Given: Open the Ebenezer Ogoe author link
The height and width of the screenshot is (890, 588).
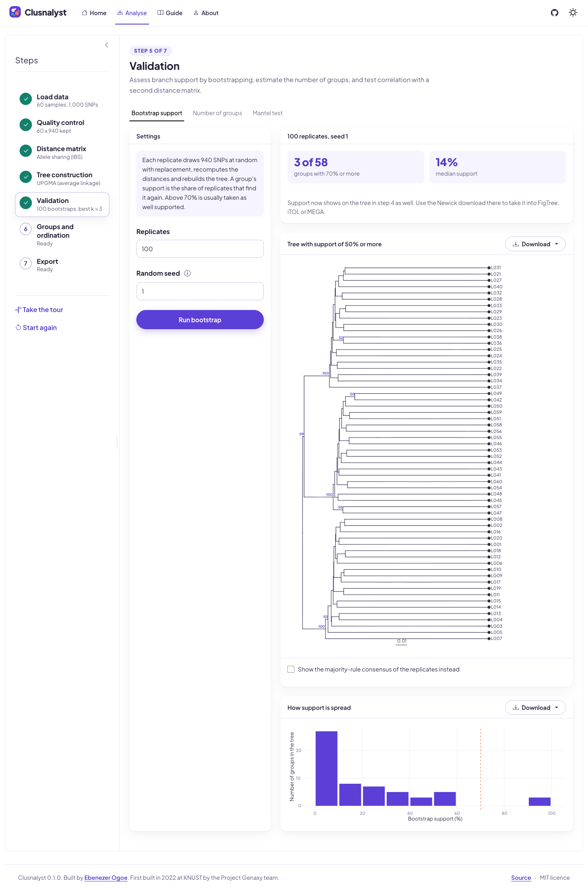Looking at the screenshot, I should [x=106, y=878].
